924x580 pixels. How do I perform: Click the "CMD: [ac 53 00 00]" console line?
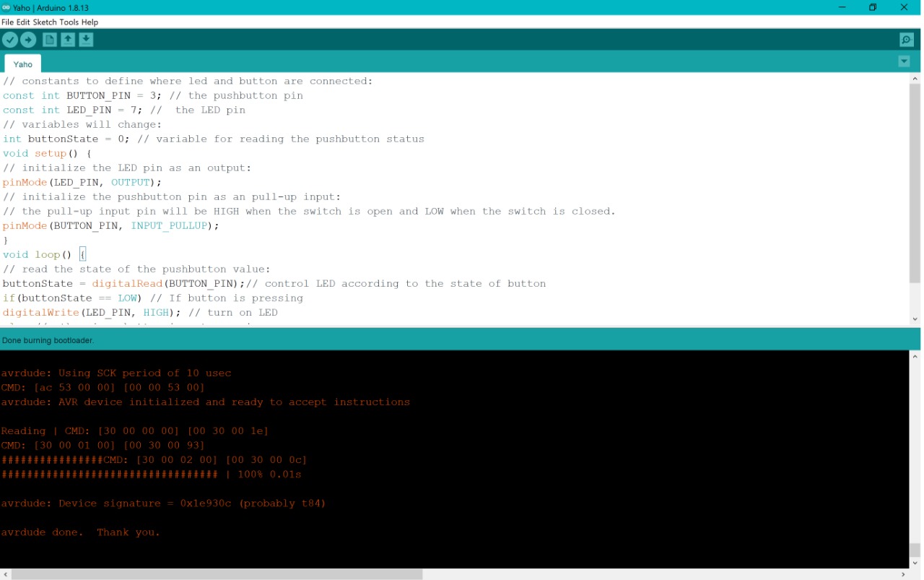103,387
